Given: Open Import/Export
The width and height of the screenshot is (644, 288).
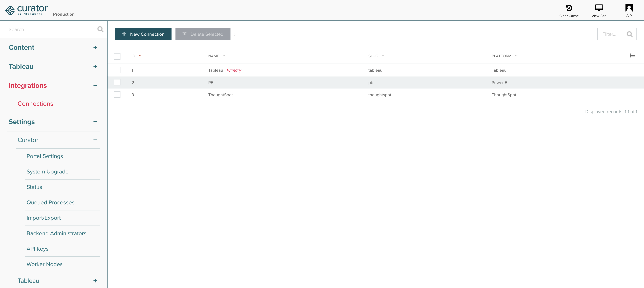Looking at the screenshot, I should [44, 218].
